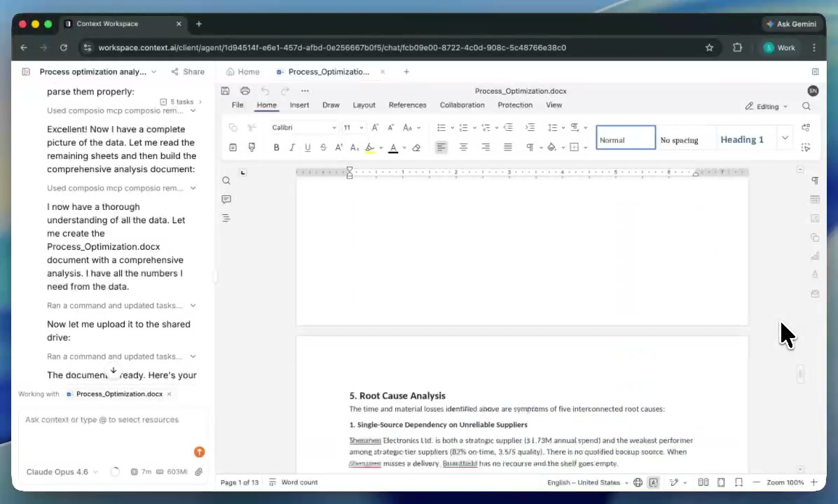Screen dimensions: 838x504
Task: Open Word count in the status bar
Action: click(x=293, y=482)
